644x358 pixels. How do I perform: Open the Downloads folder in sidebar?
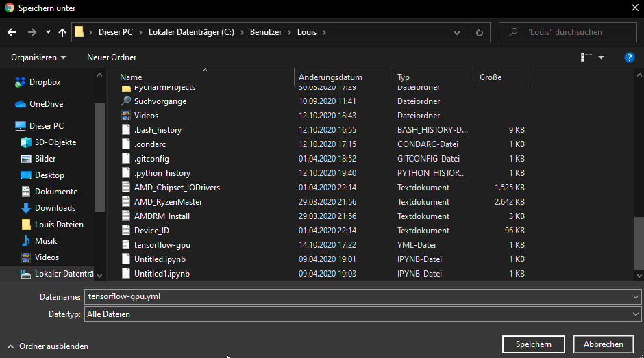click(55, 208)
